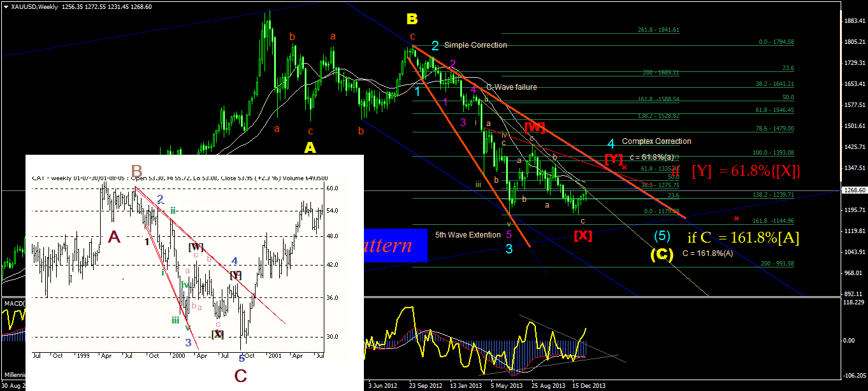Select the '0.0 - 1794.58' Fibonacci level

click(776, 42)
